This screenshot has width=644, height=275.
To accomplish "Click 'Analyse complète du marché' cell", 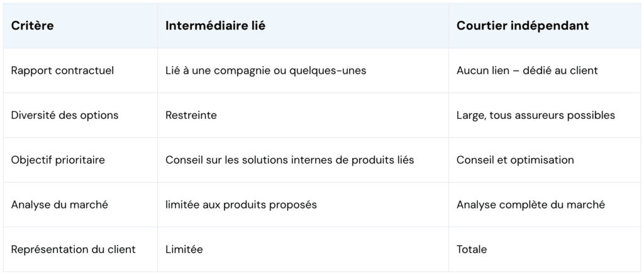I will click(x=531, y=205).
